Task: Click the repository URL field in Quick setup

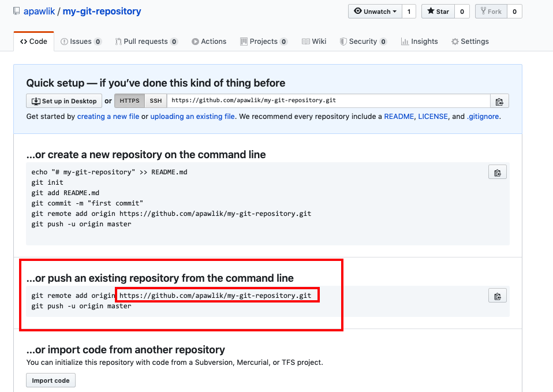Action: pyautogui.click(x=328, y=100)
